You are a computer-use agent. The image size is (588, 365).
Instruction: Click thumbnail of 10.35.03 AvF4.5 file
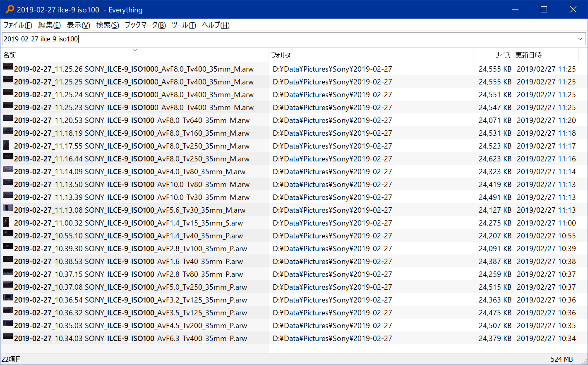coord(7,323)
